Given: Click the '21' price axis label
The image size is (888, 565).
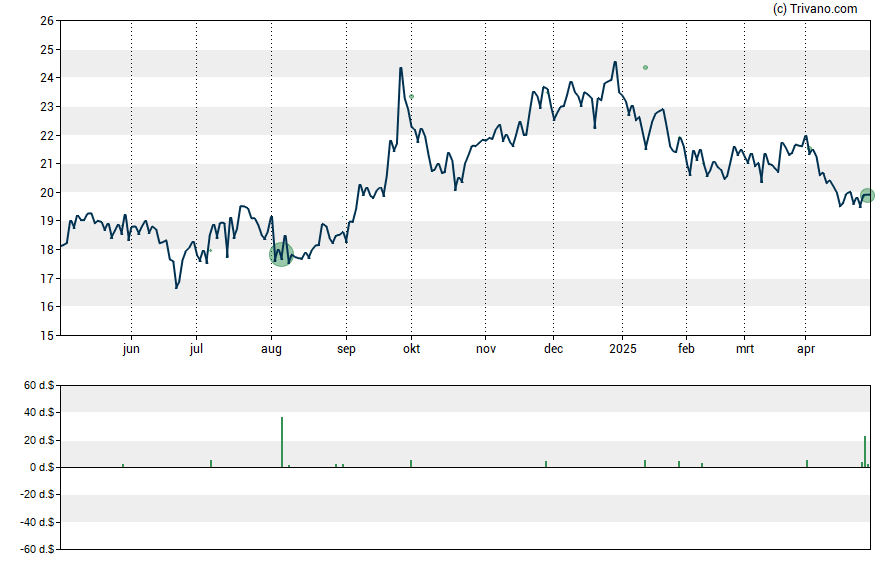Looking at the screenshot, I should tap(47, 164).
